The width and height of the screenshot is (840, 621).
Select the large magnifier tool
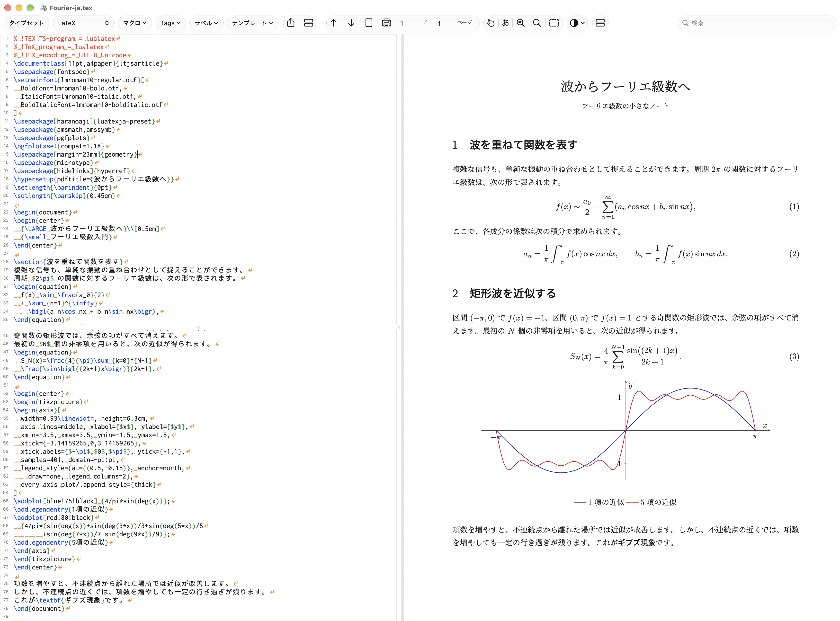pyautogui.click(x=537, y=23)
